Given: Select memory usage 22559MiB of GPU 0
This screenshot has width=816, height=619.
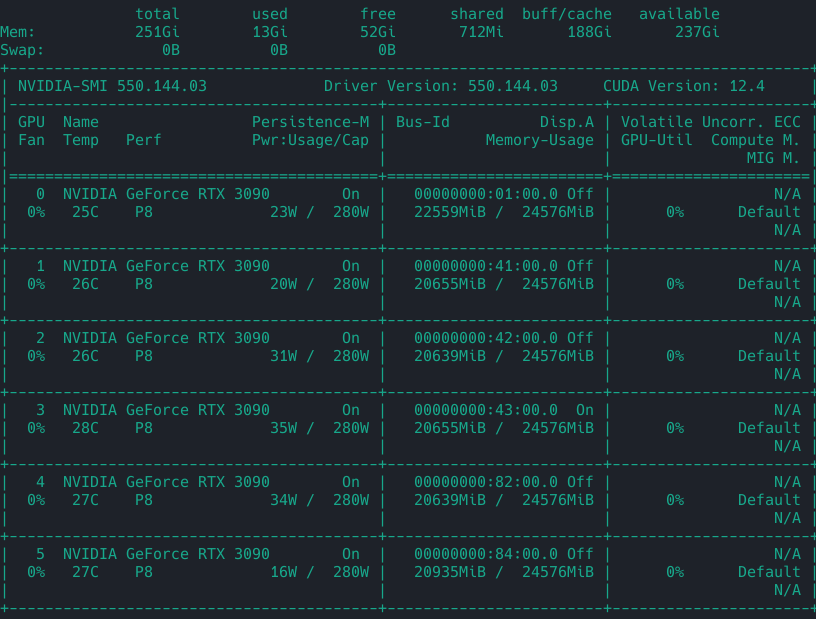Looking at the screenshot, I should pos(450,212).
